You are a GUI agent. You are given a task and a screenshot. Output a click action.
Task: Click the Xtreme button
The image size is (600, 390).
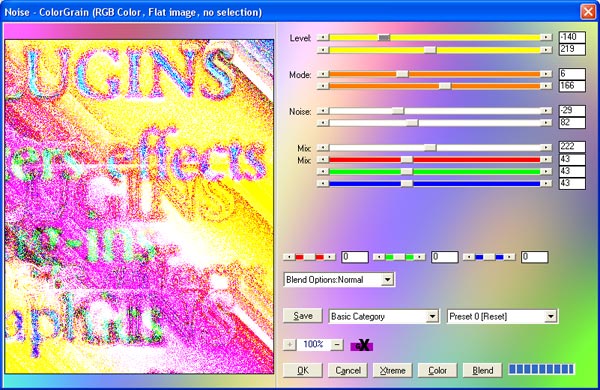(393, 370)
